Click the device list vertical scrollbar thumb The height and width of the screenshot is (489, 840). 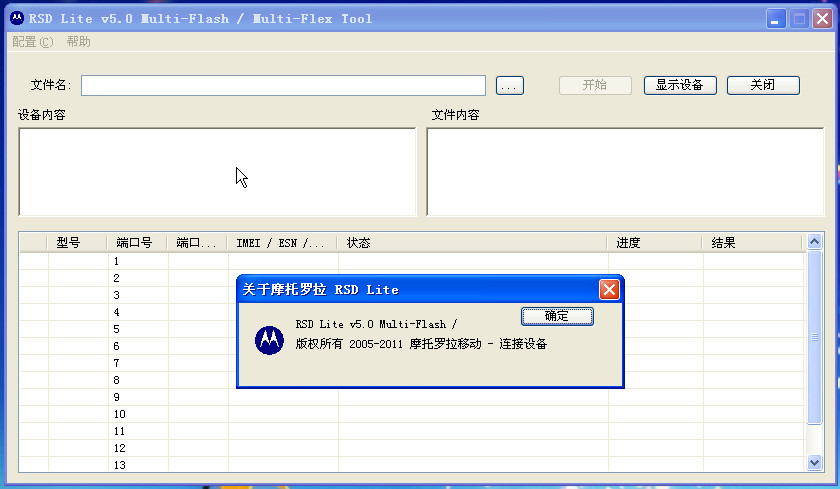[815, 337]
